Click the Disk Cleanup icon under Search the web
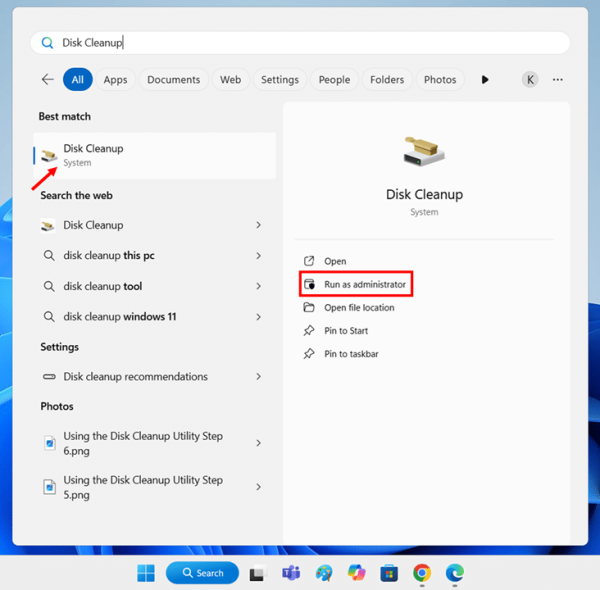Viewport: 600px width, 590px height. pos(48,225)
